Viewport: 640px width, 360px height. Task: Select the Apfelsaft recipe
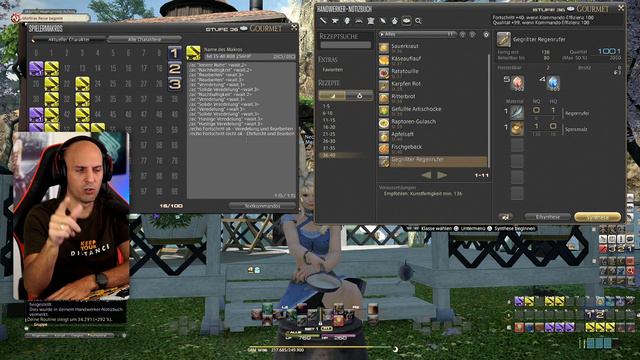click(x=433, y=136)
